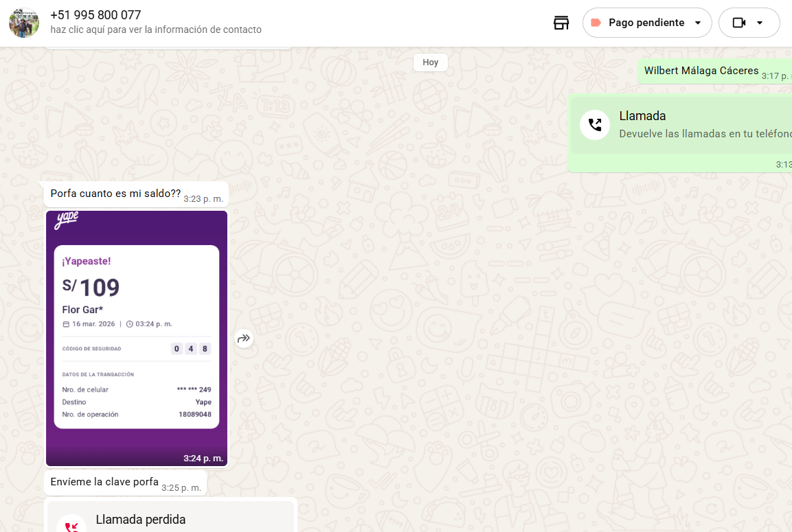Expand the Pago pendiente dropdown arrow

698,23
